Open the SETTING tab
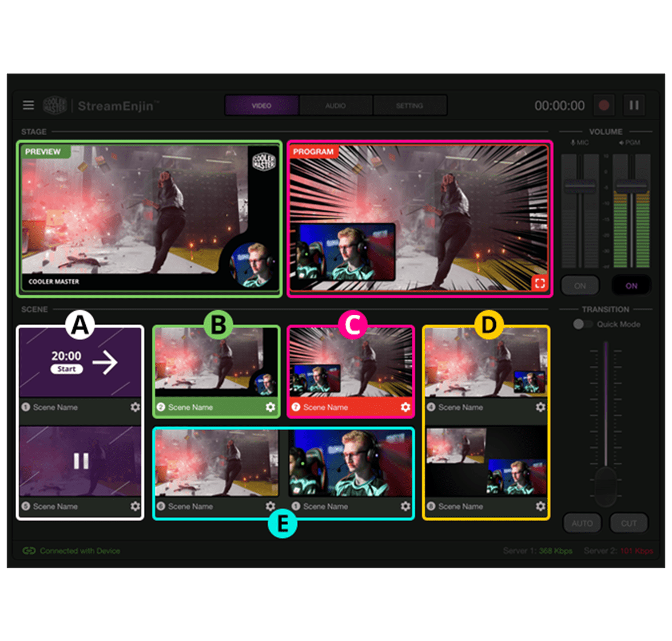 (409, 106)
